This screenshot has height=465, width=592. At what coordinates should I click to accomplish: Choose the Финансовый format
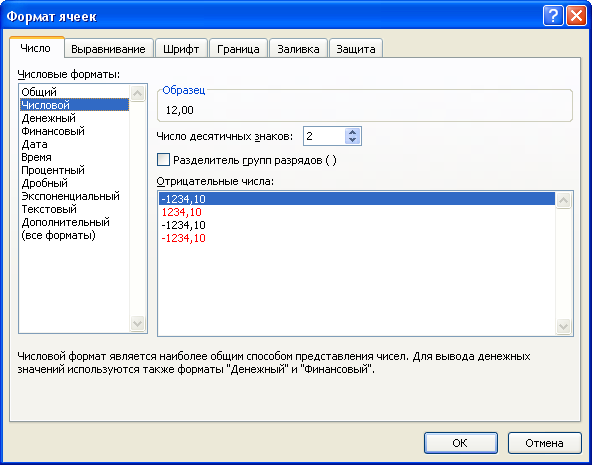[x=74, y=131]
